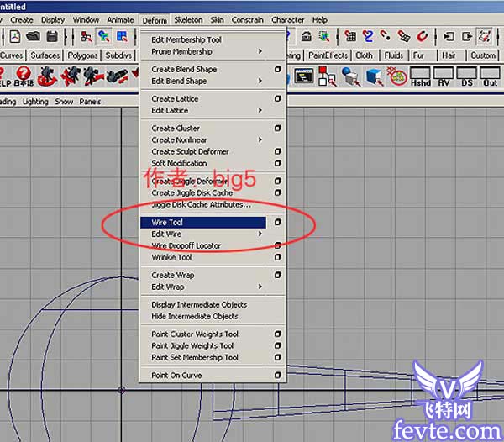Switch to the Cloth shelf tab
The image size is (504, 442).
(x=365, y=55)
